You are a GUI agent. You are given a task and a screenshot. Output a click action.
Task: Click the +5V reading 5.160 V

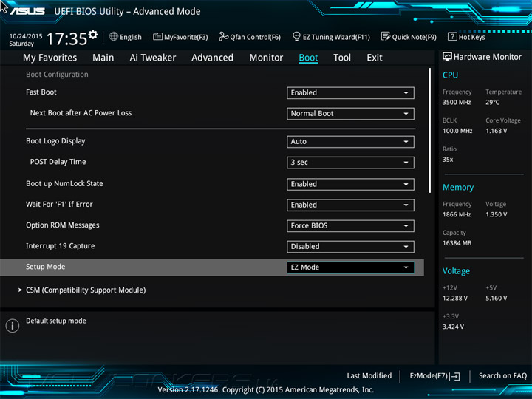pyautogui.click(x=497, y=299)
